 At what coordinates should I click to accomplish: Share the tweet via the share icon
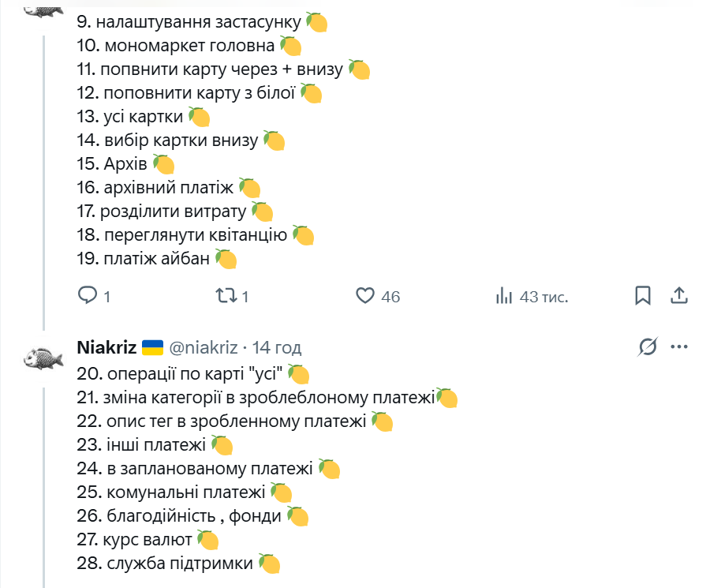tap(679, 296)
